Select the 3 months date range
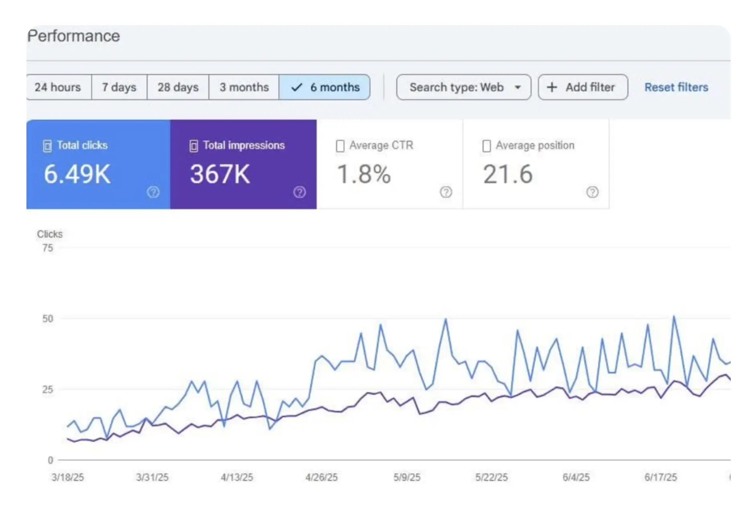The height and width of the screenshot is (532, 756). [x=244, y=87]
